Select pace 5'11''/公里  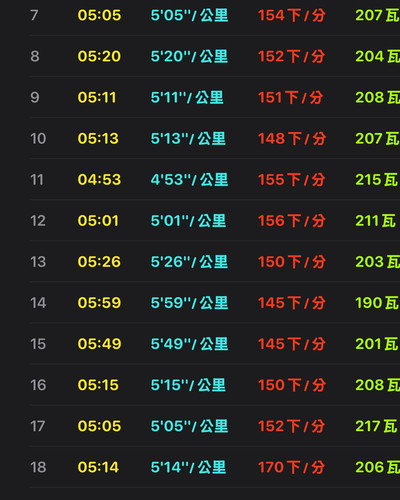(x=187, y=98)
